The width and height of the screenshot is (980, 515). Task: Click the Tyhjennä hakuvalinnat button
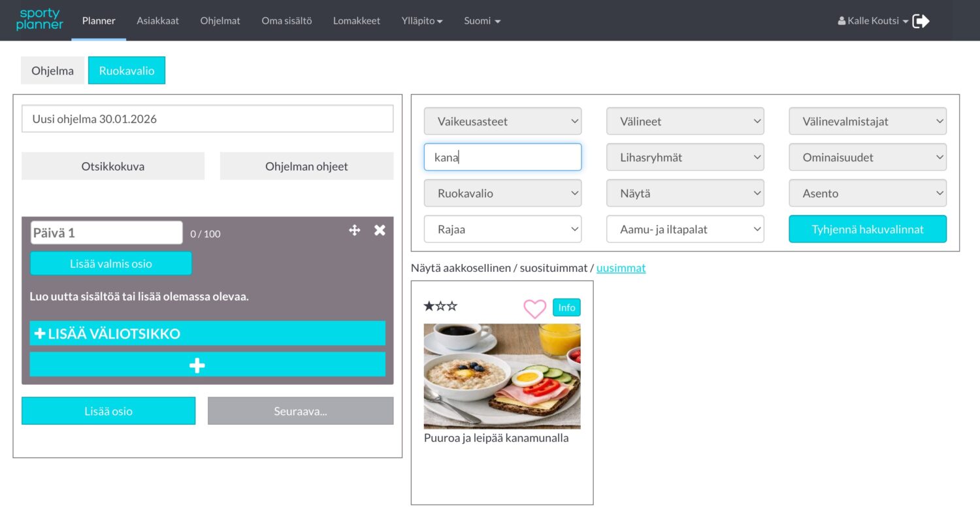(x=867, y=229)
